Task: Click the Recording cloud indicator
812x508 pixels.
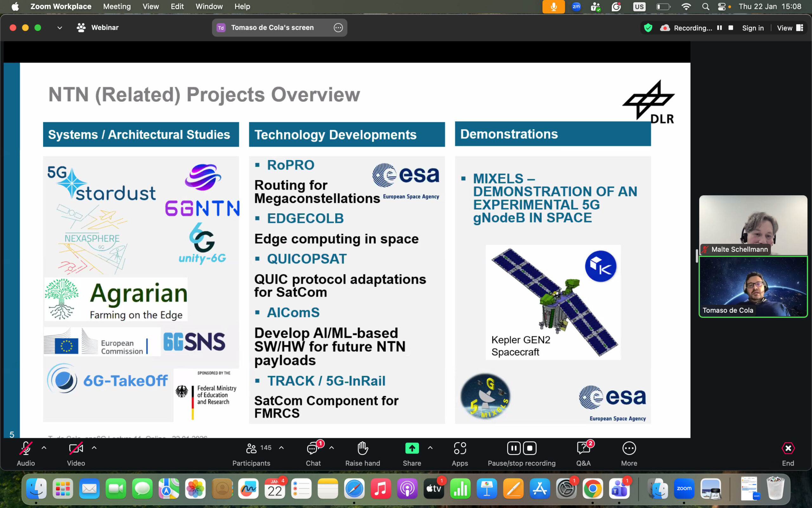Action: click(x=665, y=28)
